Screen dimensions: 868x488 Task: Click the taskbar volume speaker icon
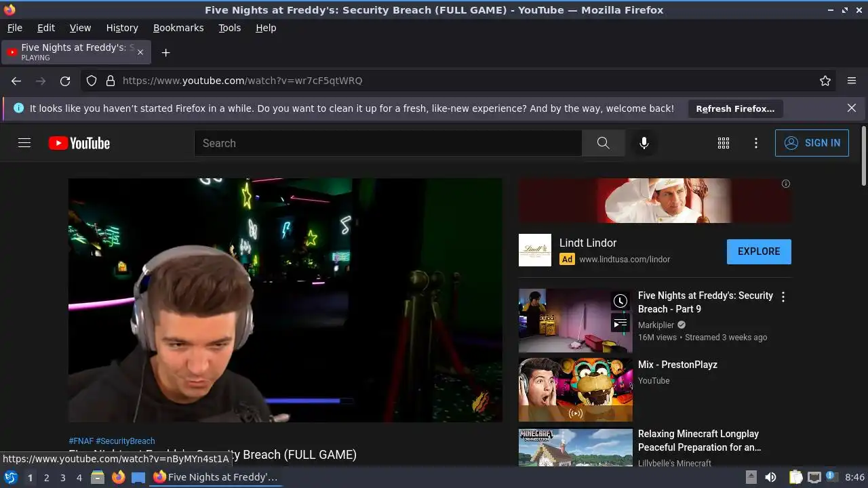click(770, 477)
